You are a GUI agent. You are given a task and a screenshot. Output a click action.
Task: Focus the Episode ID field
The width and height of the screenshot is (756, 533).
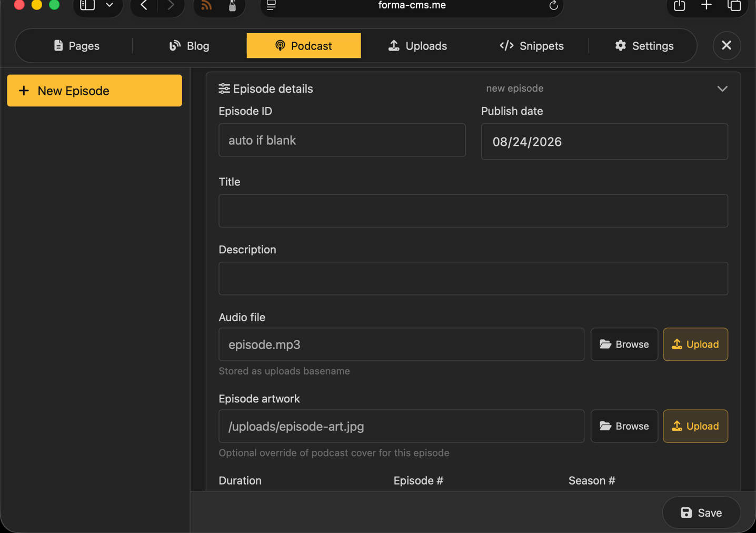(342, 140)
